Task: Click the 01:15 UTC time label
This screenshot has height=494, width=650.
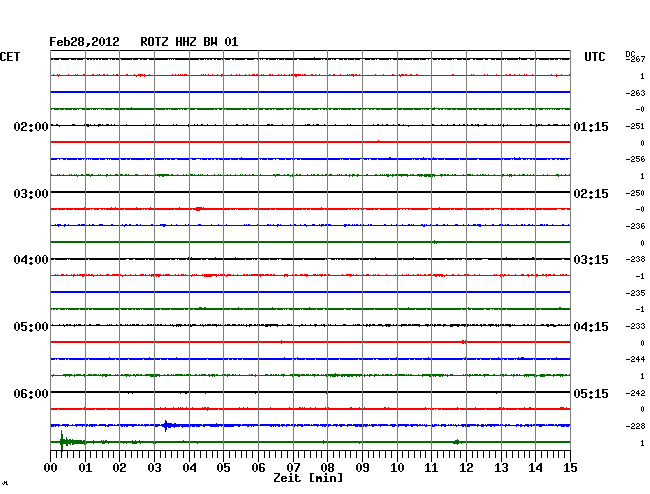Action: [591, 126]
